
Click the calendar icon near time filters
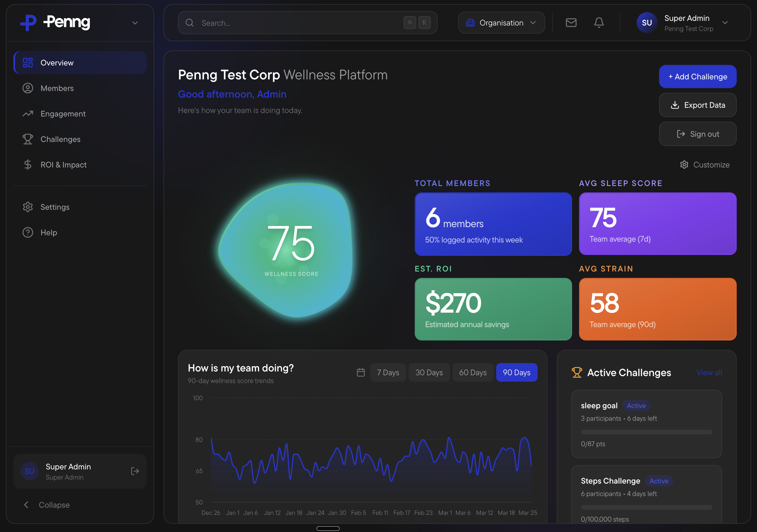tap(361, 372)
